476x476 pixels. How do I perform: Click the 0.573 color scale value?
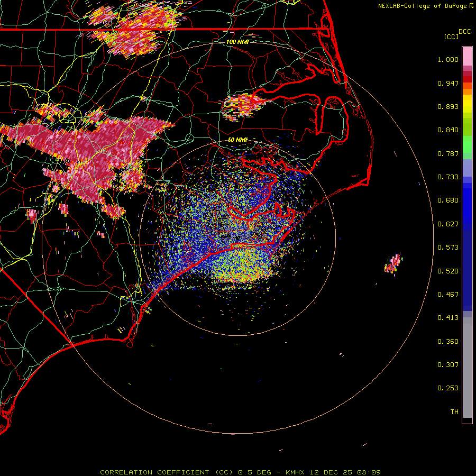[x=448, y=248]
